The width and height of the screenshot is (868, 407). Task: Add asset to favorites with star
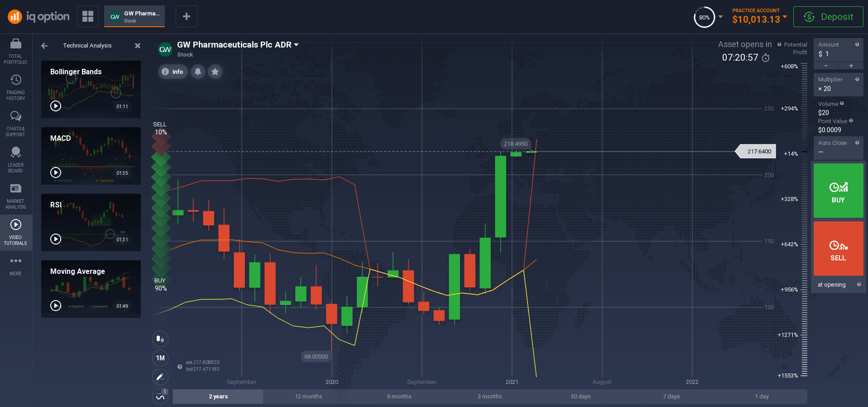pos(215,72)
